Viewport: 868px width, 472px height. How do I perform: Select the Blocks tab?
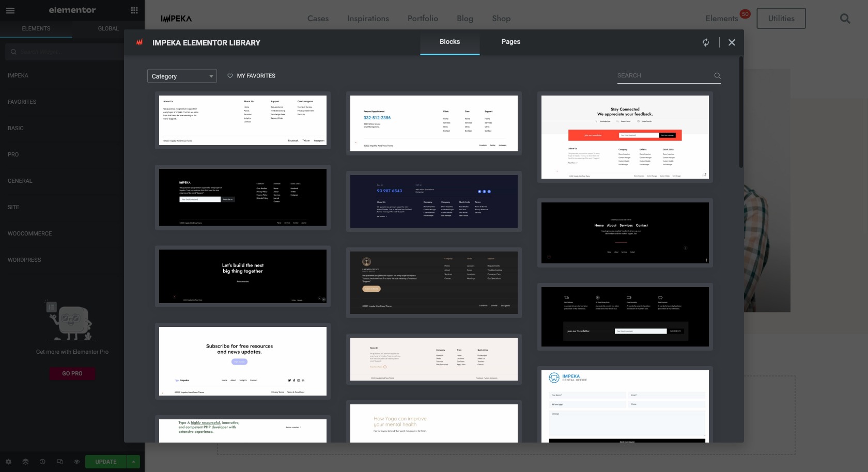(450, 42)
